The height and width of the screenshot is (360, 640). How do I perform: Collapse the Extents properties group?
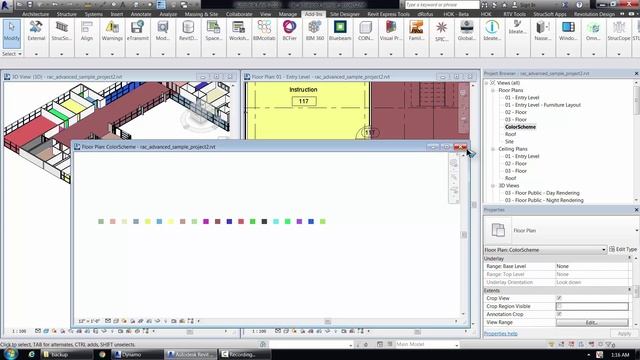tap(629, 290)
